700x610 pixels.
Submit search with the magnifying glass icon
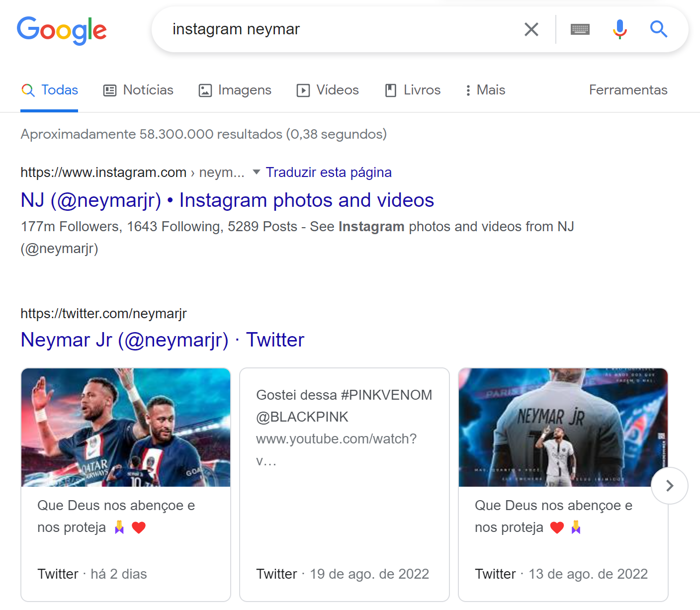tap(659, 29)
